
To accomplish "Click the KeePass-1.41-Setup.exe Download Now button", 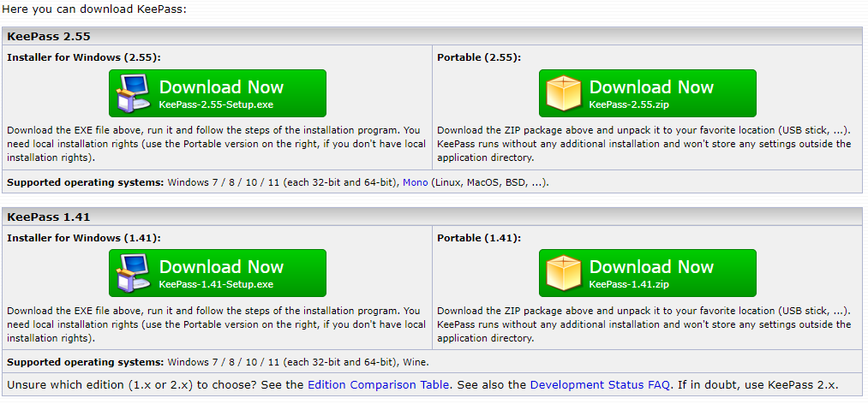I will tap(218, 273).
